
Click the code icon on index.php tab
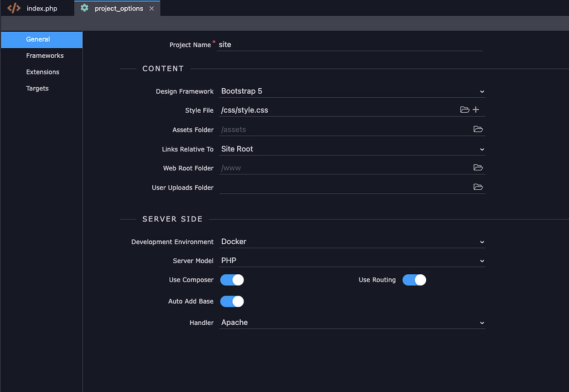click(13, 8)
